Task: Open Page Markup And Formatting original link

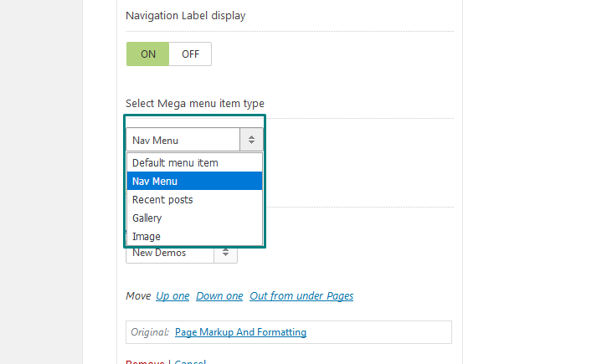Action: 241,332
